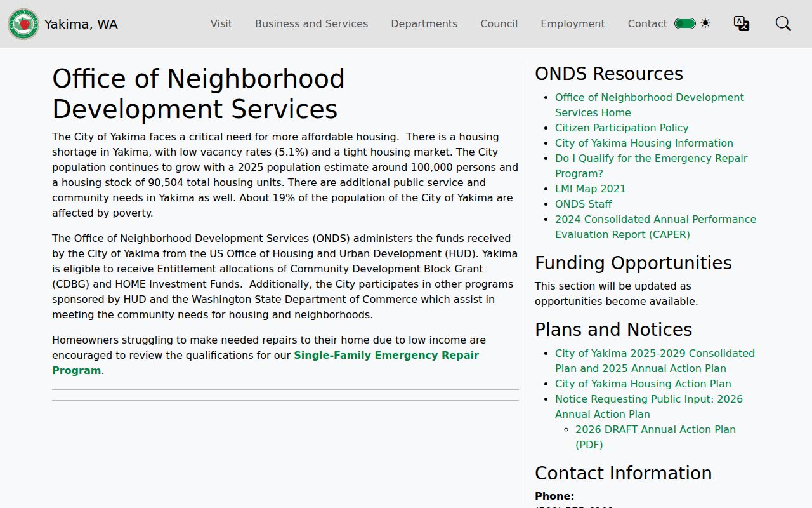The image size is (812, 508).
Task: Open City of Yakima Housing Action Plan
Action: [x=643, y=384]
